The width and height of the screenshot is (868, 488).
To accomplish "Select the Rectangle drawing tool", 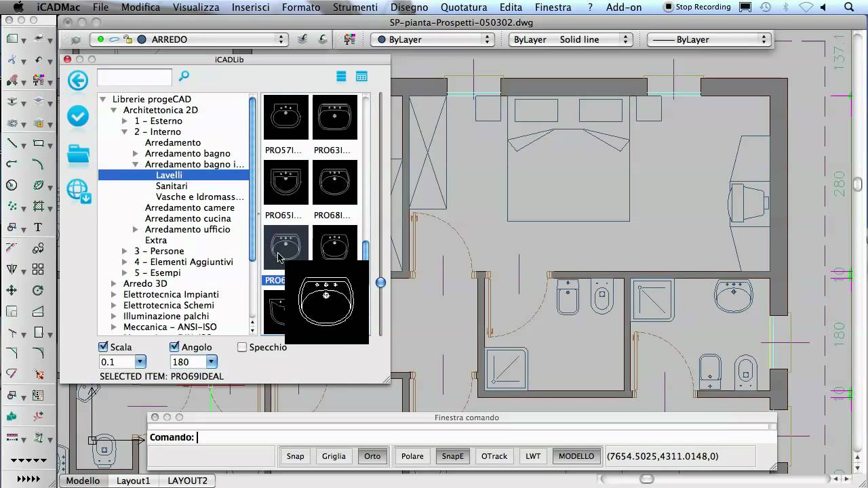I will [39, 143].
